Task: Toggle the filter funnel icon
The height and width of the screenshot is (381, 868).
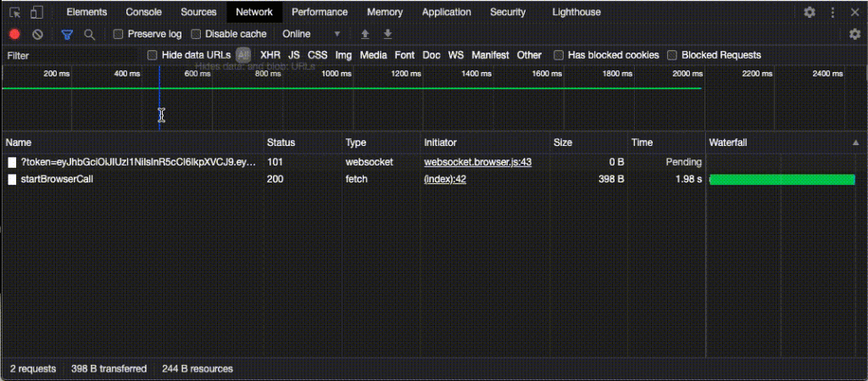Action: point(67,34)
